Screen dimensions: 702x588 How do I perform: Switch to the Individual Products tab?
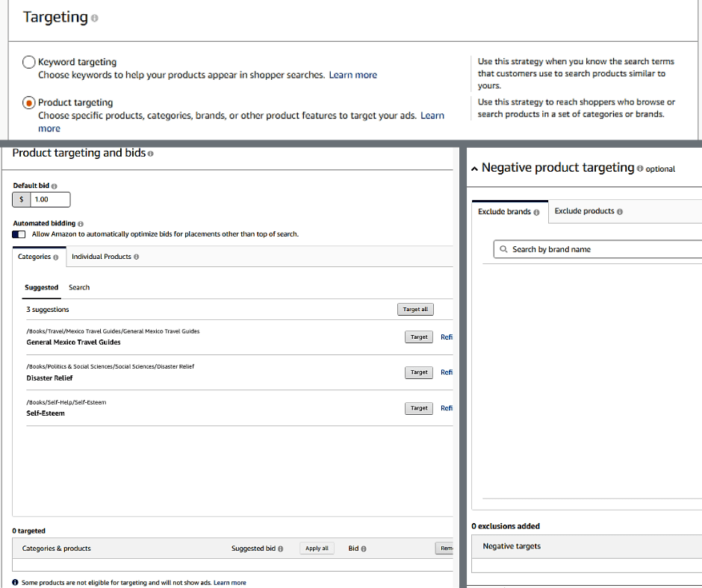click(x=101, y=257)
